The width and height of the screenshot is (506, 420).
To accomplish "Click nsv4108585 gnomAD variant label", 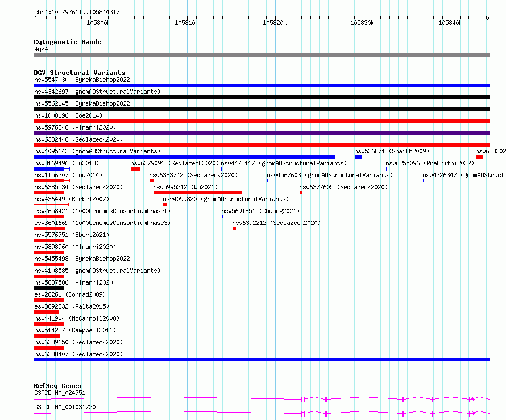I will (x=97, y=271).
